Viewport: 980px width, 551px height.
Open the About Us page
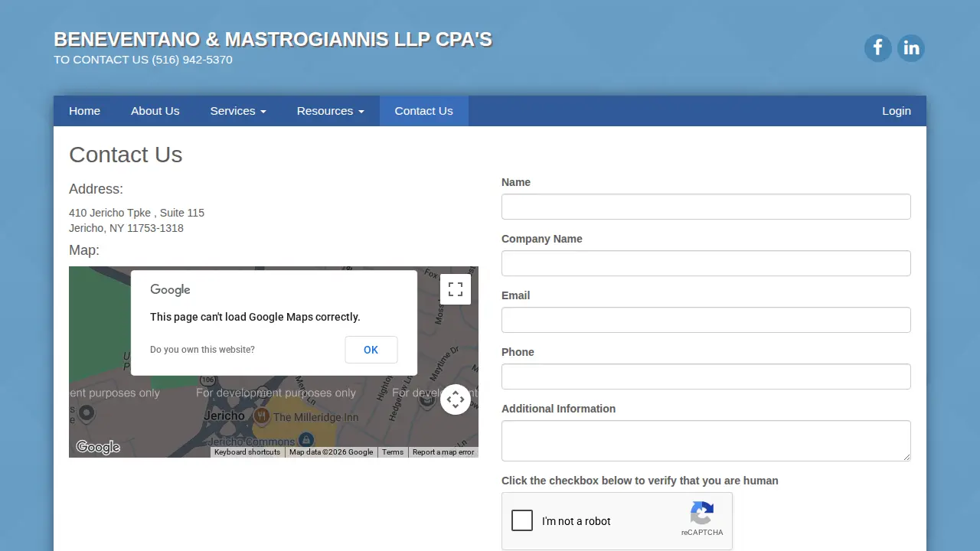pos(155,111)
